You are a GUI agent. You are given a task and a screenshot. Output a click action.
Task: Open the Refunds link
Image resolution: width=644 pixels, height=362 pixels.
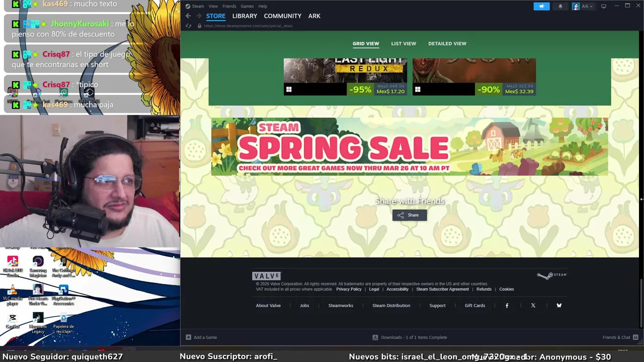click(x=484, y=289)
